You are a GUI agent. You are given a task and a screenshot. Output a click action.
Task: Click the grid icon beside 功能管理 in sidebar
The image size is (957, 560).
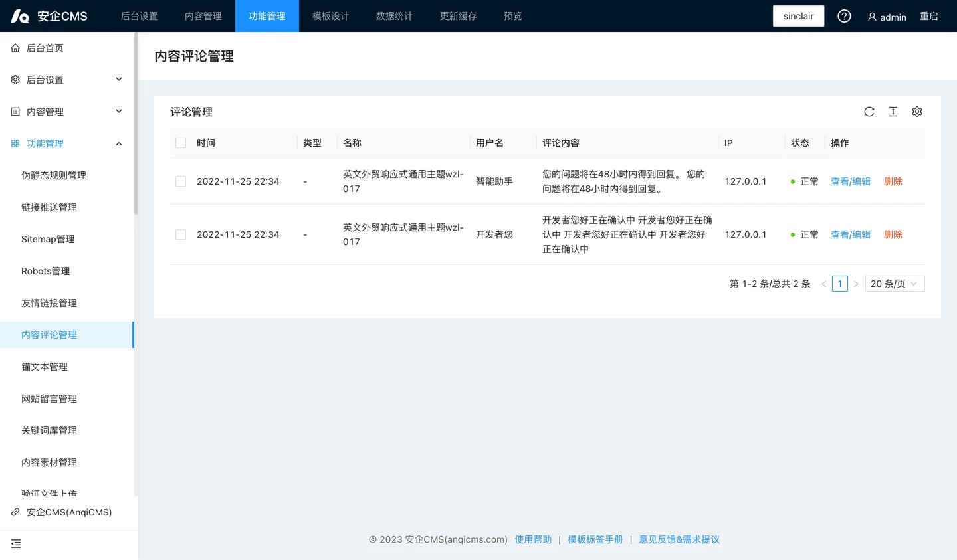[15, 143]
